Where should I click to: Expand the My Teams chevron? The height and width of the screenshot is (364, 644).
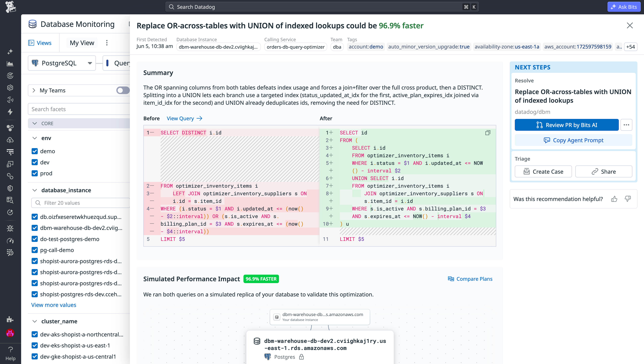tap(34, 90)
